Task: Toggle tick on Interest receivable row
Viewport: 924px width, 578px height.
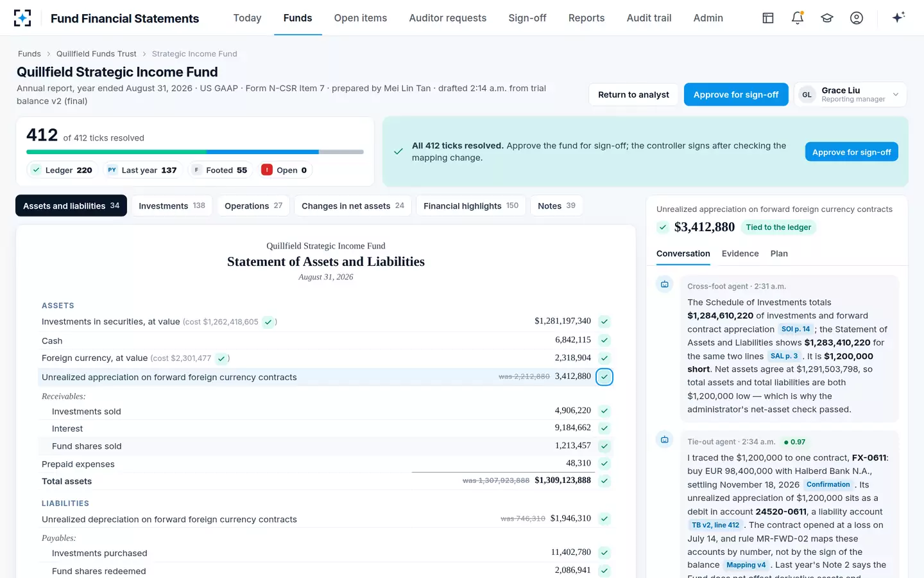Action: point(604,428)
